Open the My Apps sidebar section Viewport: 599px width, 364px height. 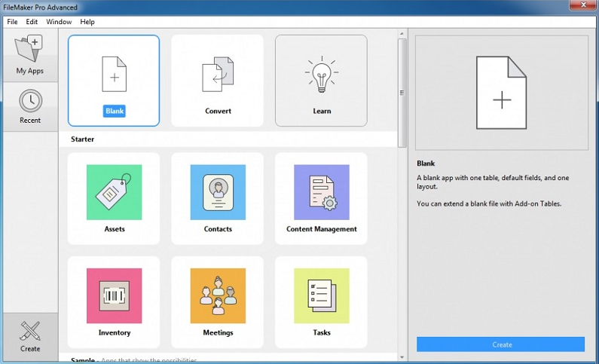click(30, 55)
